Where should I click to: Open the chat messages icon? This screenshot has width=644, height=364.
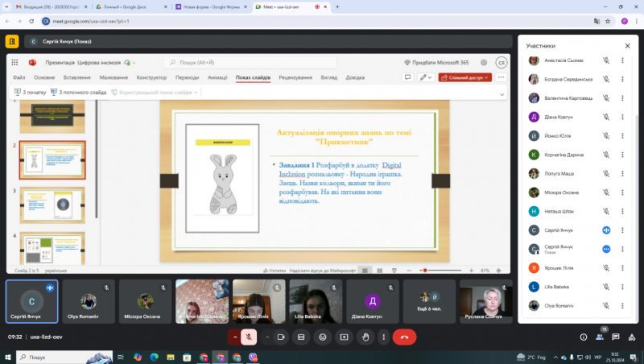tap(615, 337)
